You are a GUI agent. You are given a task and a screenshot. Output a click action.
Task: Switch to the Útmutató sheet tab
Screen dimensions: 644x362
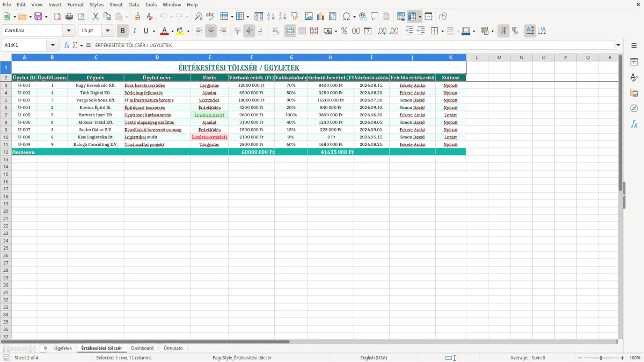[x=173, y=348]
